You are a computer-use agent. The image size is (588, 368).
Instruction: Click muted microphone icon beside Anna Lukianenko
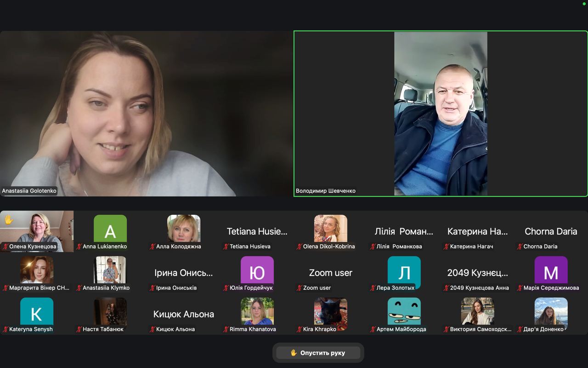79,247
